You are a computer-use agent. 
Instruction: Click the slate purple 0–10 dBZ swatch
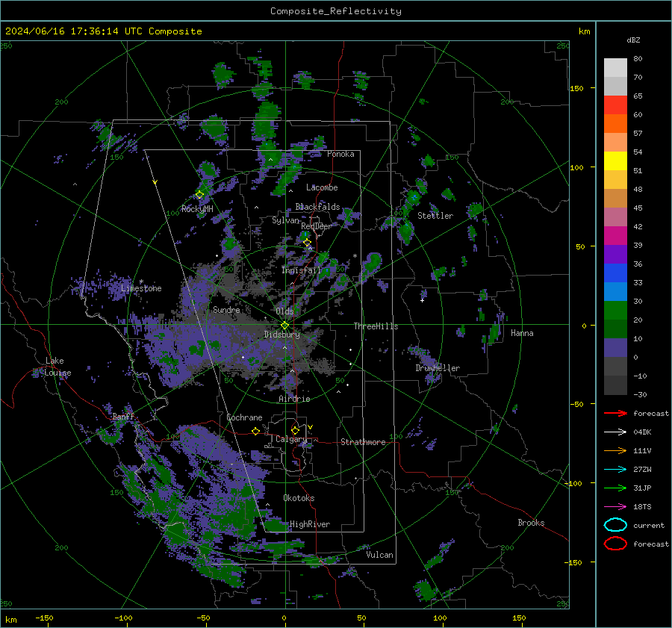(615, 348)
